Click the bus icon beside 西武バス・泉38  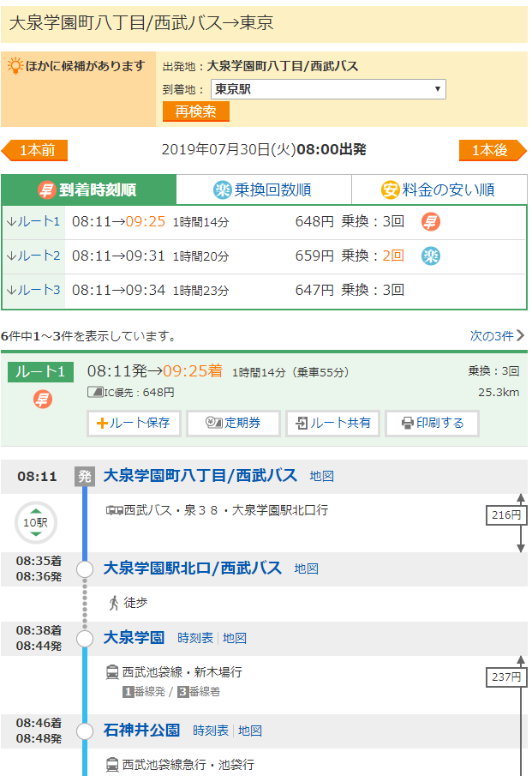point(115,510)
